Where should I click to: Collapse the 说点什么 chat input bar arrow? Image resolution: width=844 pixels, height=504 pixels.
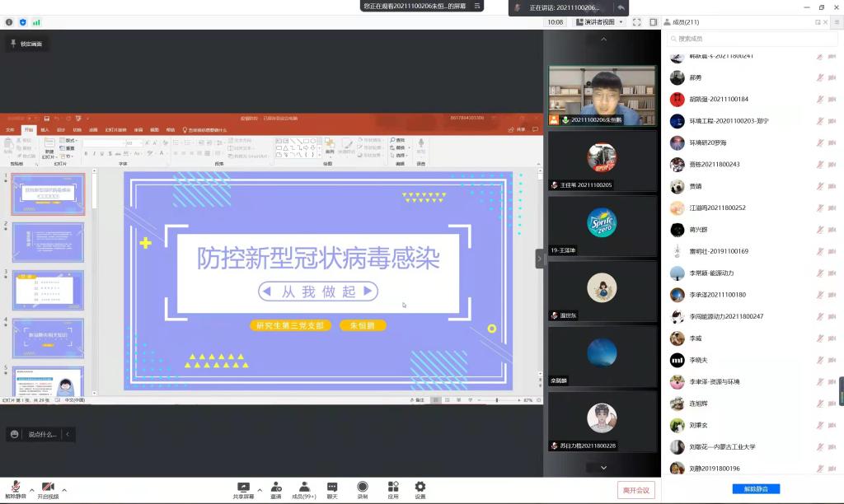click(x=68, y=434)
